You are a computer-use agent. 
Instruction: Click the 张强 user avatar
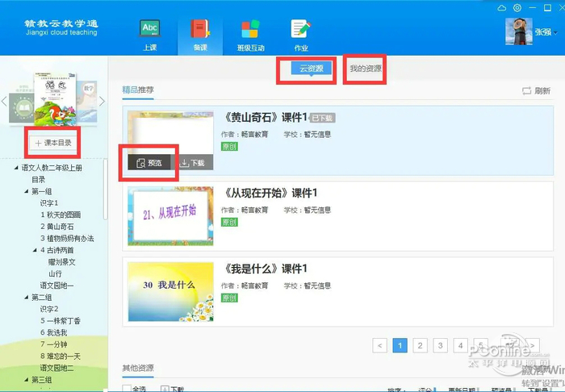[519, 31]
